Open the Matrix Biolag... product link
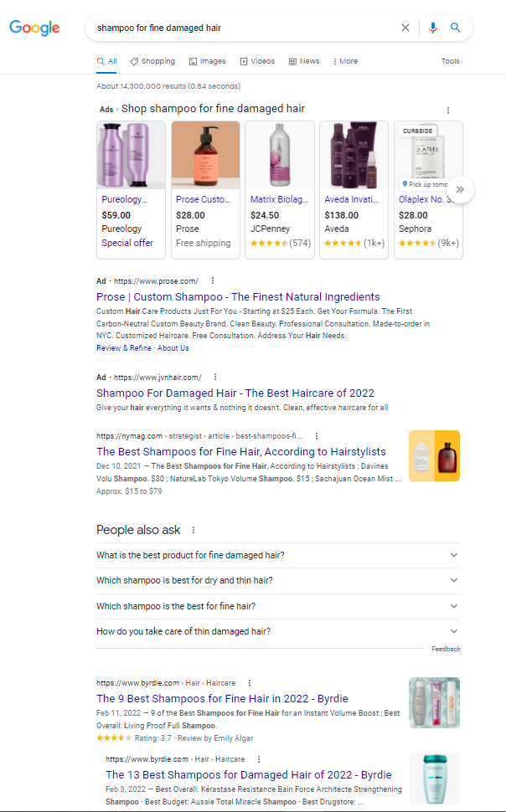Viewport: 506px width, 812px height. [x=280, y=199]
